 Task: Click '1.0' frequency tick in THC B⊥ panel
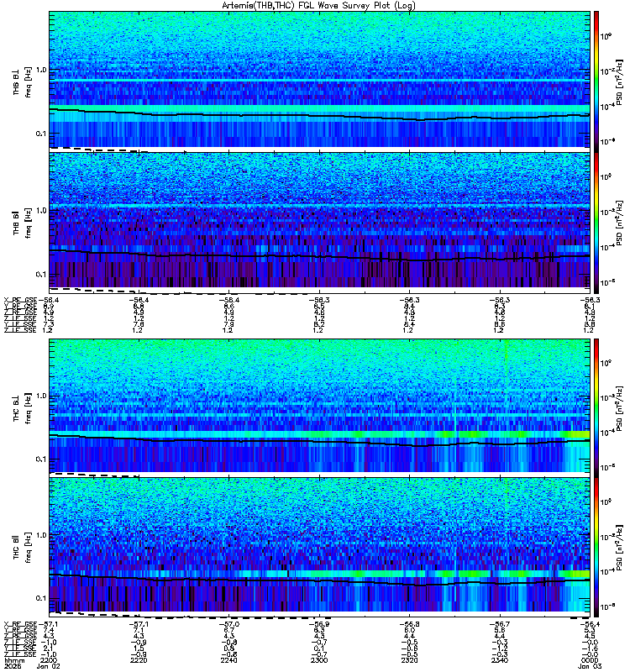[41, 396]
